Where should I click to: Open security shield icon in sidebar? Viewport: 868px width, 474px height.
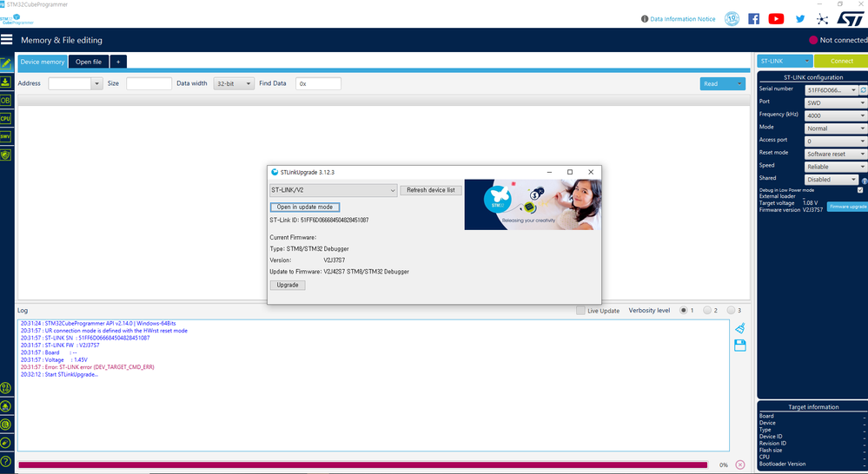click(5, 155)
